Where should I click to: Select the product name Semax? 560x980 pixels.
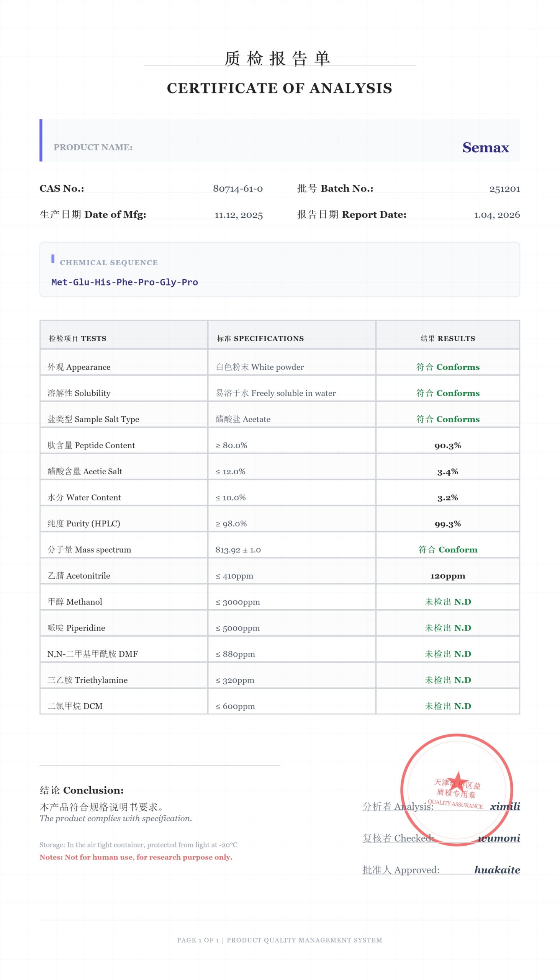coord(485,148)
